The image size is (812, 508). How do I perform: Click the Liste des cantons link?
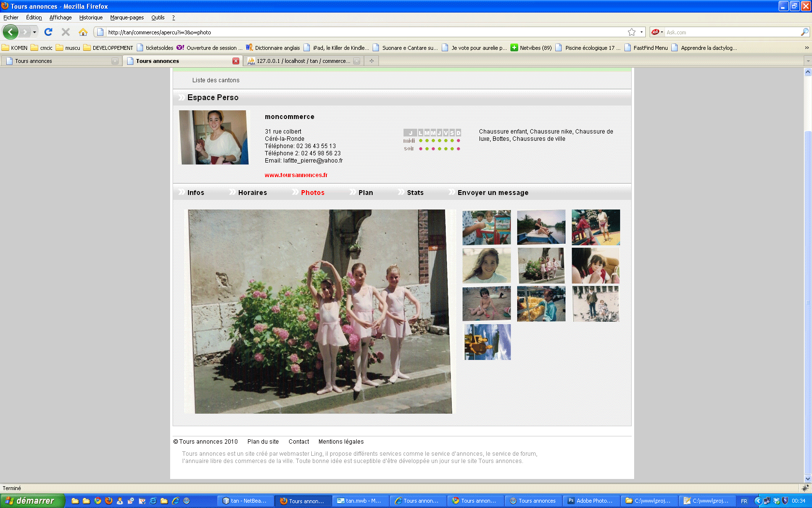click(x=216, y=80)
